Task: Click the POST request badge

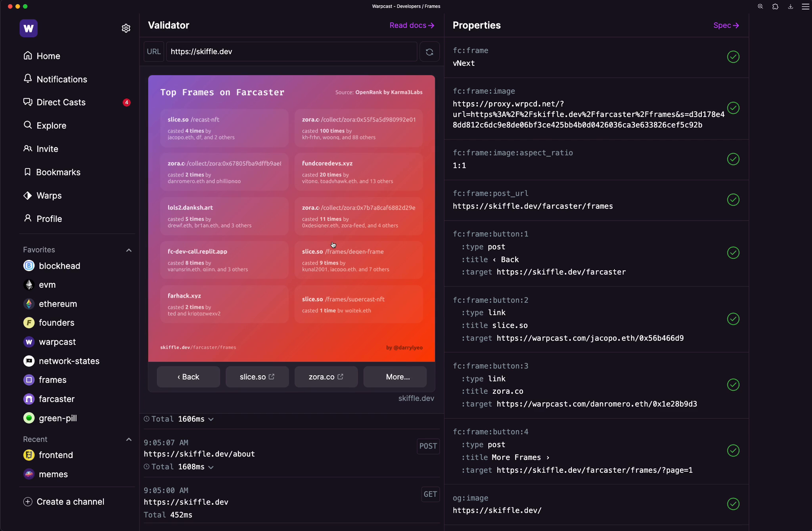Action: [428, 446]
